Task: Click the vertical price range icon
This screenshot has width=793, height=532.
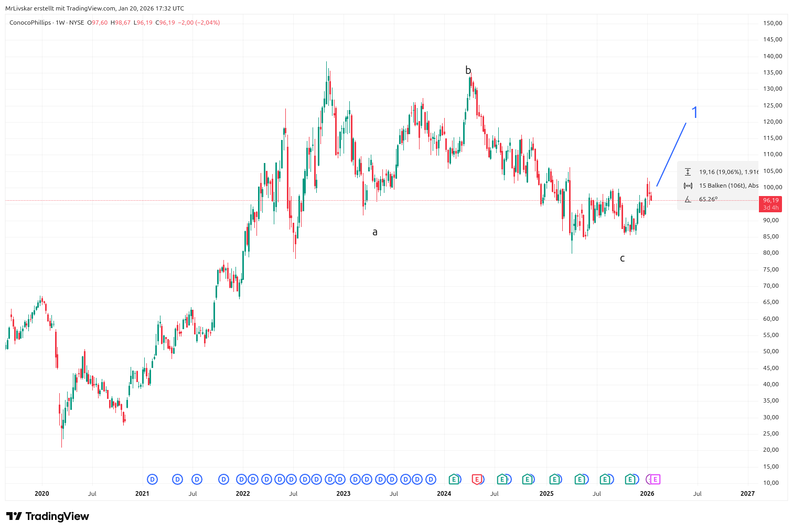Action: point(688,172)
